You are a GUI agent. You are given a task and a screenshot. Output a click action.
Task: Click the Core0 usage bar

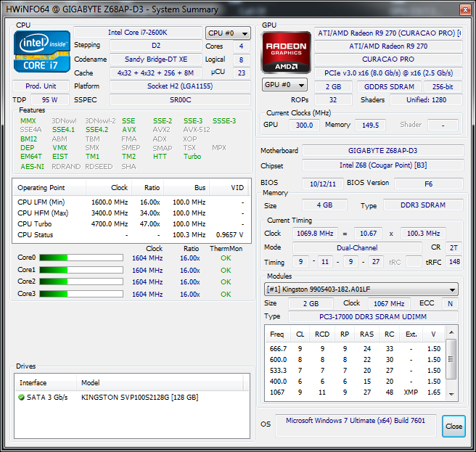[x=81, y=258]
